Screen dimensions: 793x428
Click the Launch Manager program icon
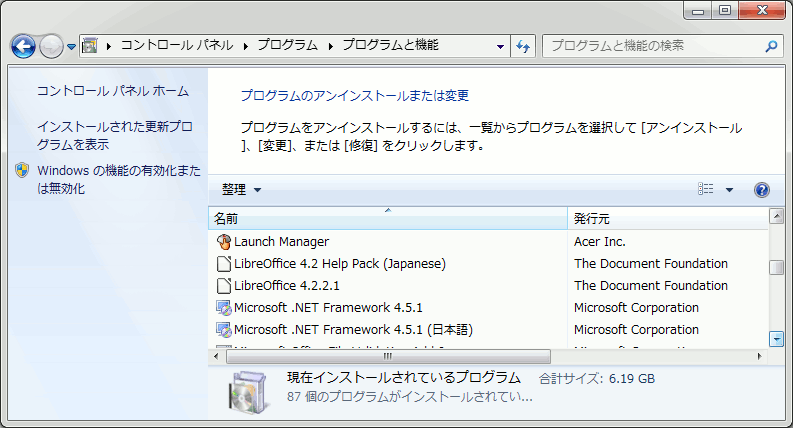224,242
